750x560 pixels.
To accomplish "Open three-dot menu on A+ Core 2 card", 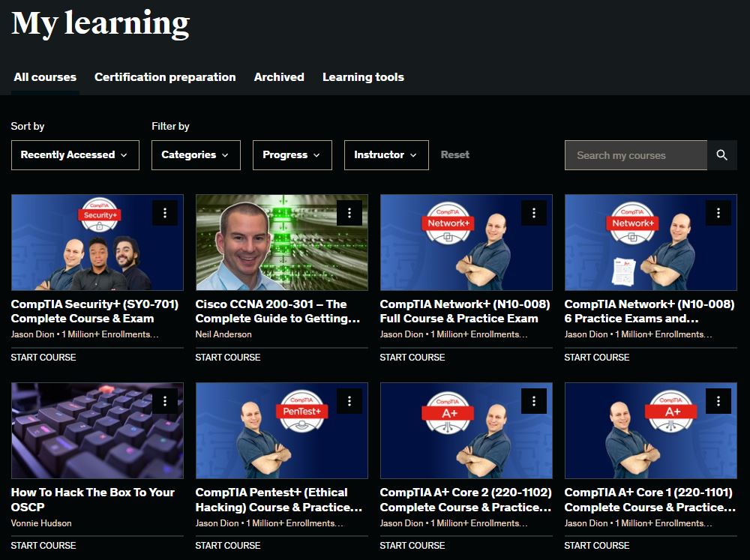I will pyautogui.click(x=534, y=401).
